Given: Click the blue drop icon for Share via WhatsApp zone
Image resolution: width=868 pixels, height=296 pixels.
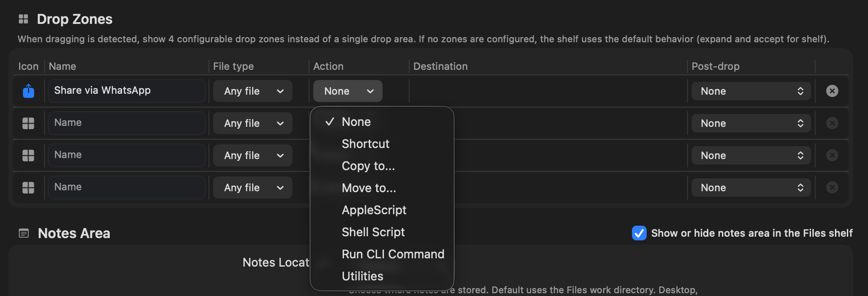Looking at the screenshot, I should click(28, 91).
